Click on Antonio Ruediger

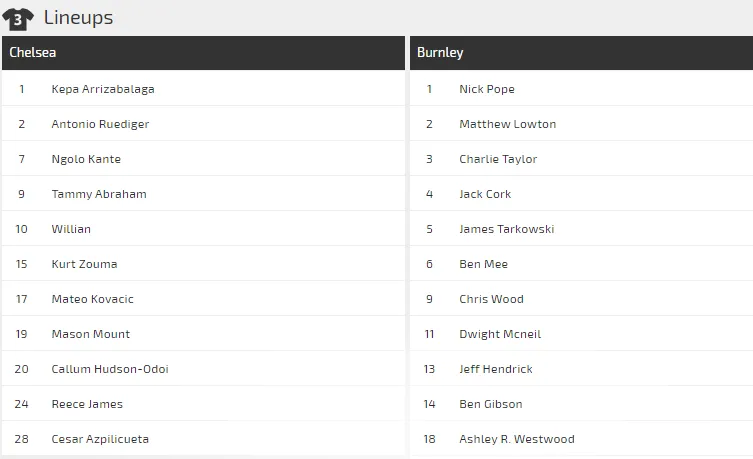click(x=100, y=124)
